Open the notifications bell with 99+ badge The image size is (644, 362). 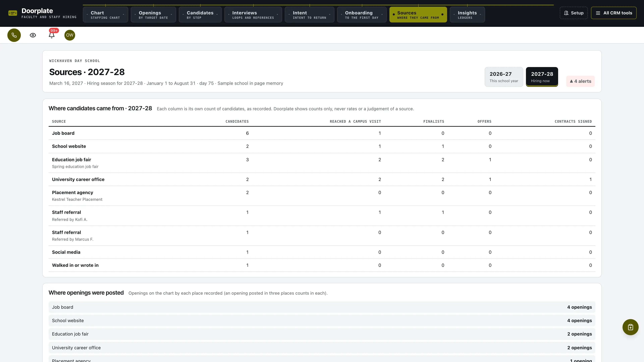pos(52,35)
